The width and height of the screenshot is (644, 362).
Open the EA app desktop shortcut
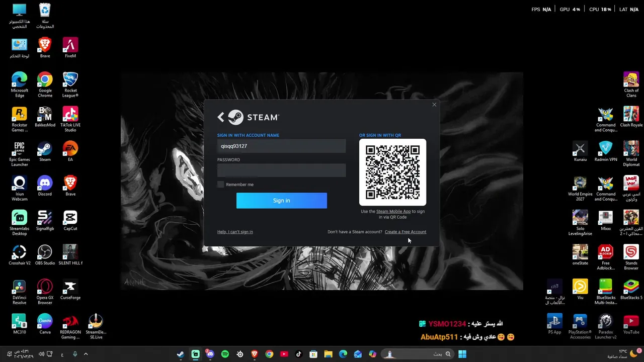pos(70,151)
